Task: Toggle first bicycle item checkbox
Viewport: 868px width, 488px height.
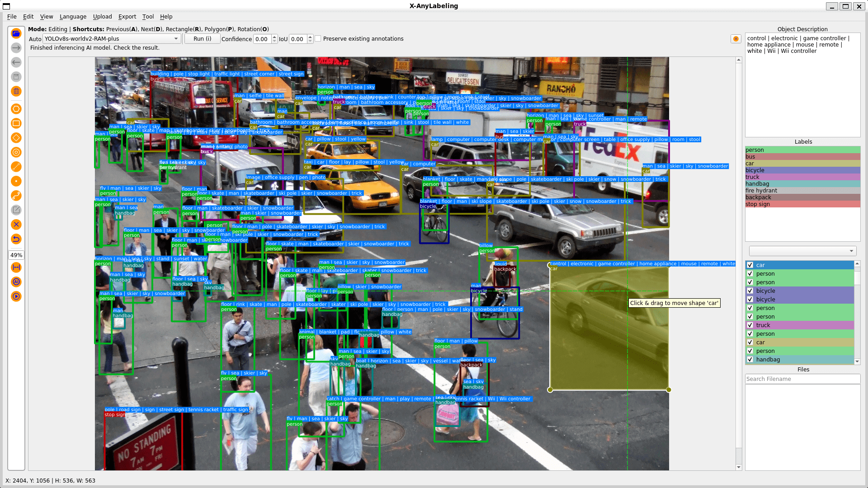Action: (750, 291)
